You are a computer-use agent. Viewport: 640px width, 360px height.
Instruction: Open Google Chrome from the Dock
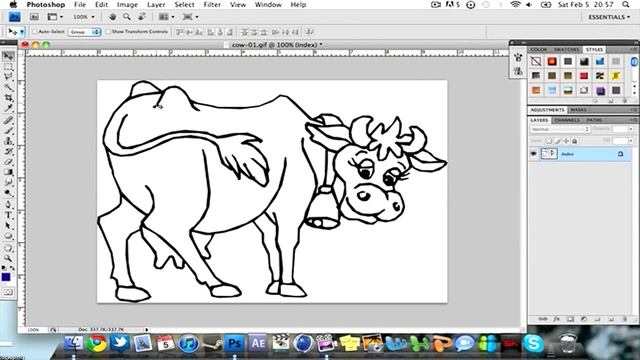97,344
